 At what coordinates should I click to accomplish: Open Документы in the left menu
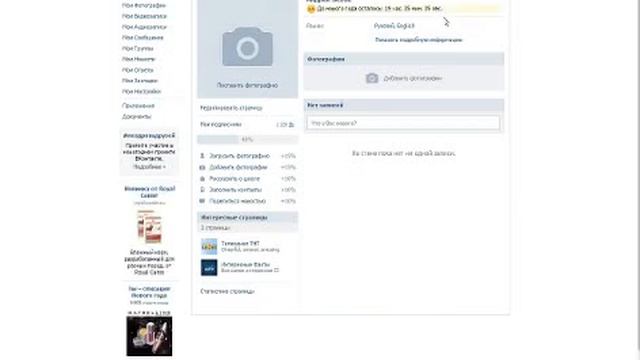[x=136, y=116]
